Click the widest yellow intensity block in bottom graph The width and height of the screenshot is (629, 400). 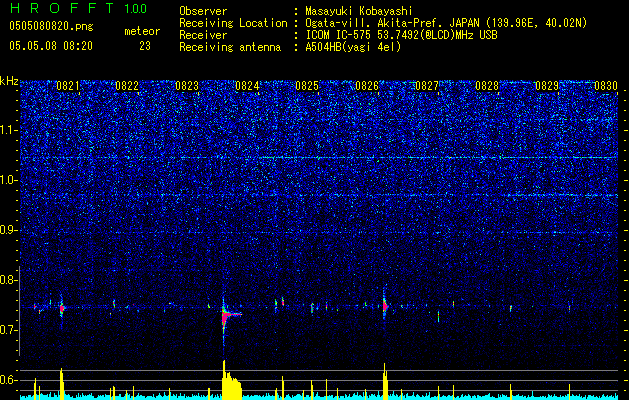coord(231,380)
